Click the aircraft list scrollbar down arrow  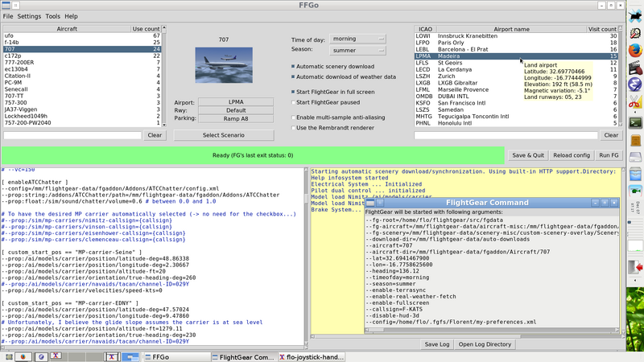[x=164, y=125]
